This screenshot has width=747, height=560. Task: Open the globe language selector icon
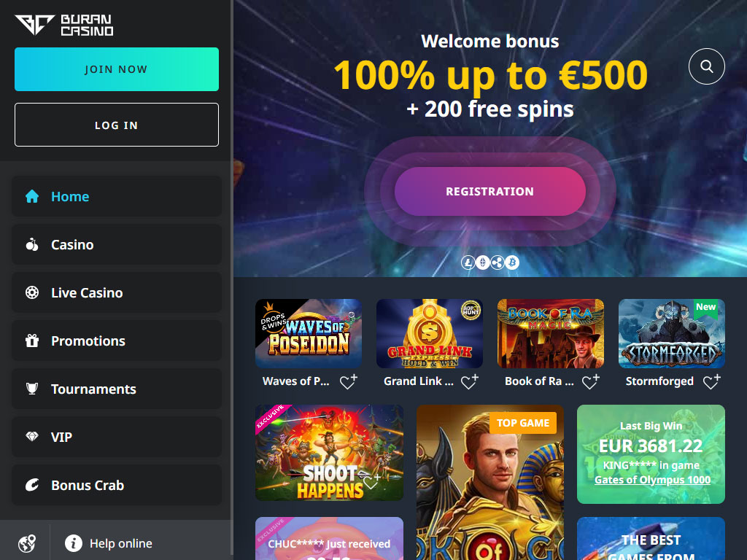[x=27, y=543]
